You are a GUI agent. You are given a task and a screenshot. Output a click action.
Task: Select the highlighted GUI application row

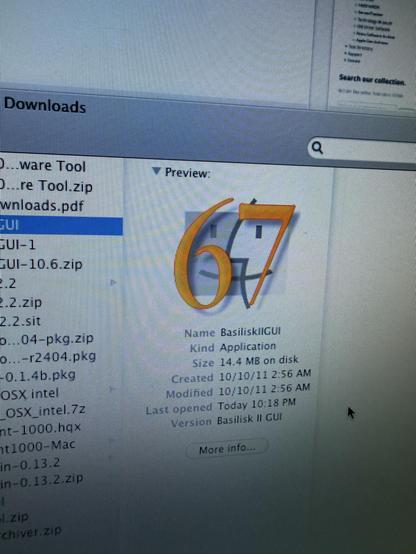coord(61,225)
